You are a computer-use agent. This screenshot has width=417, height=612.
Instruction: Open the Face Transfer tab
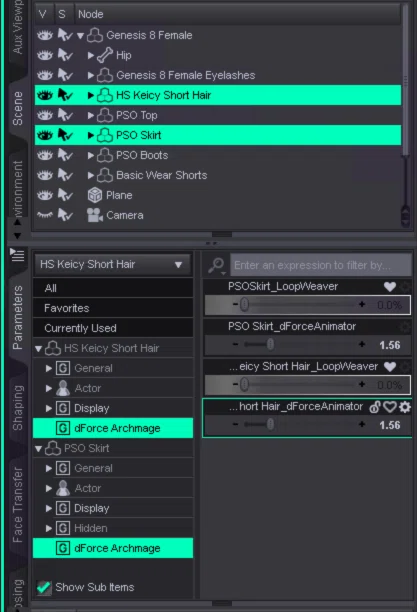tap(18, 505)
